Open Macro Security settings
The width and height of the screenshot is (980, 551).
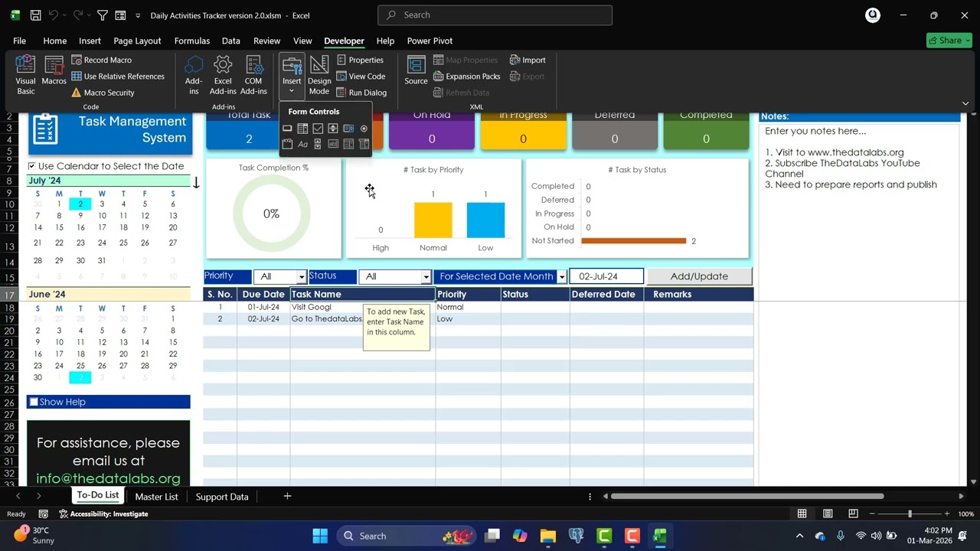coord(103,93)
